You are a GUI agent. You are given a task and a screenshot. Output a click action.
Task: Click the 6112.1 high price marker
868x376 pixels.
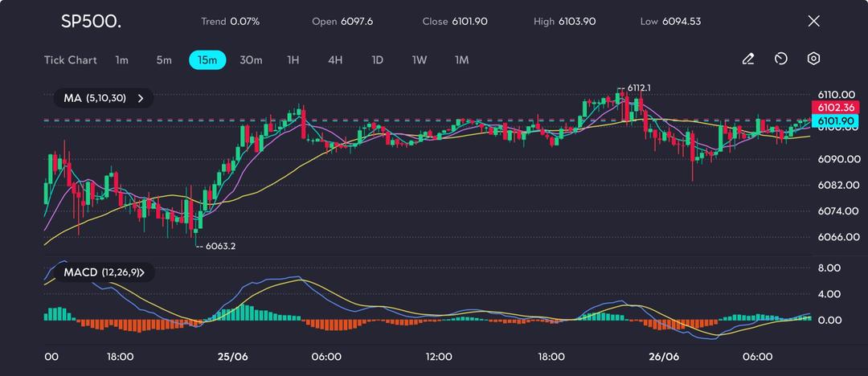tap(638, 88)
